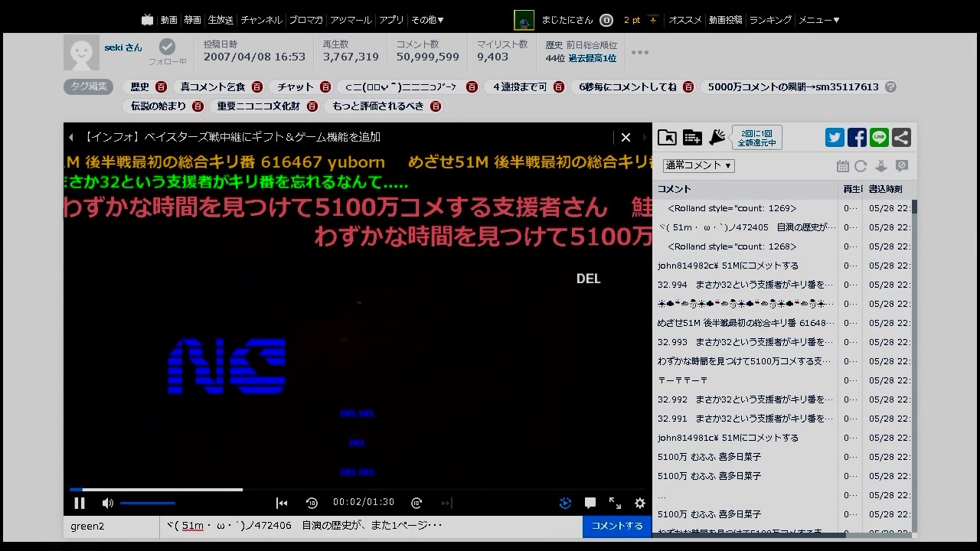Screen dimensions: 980x551
Task: Click the green2 command input field
Action: 112,526
